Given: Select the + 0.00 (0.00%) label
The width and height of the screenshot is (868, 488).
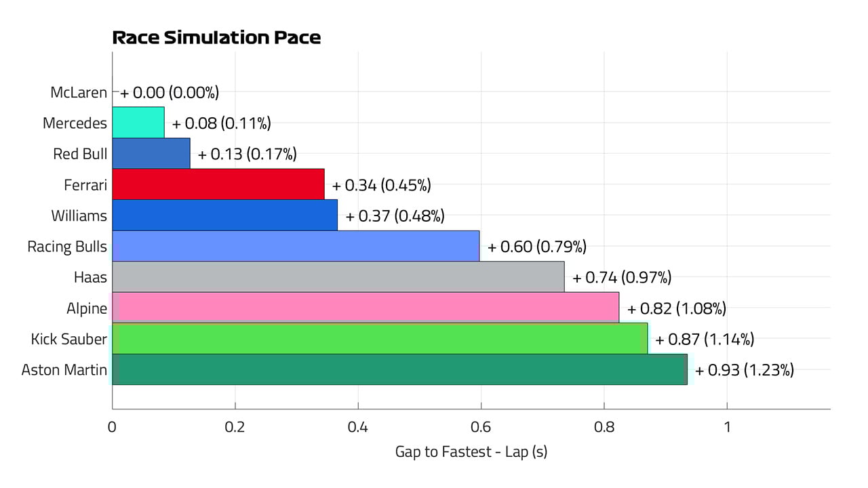Looking at the screenshot, I should [x=170, y=92].
